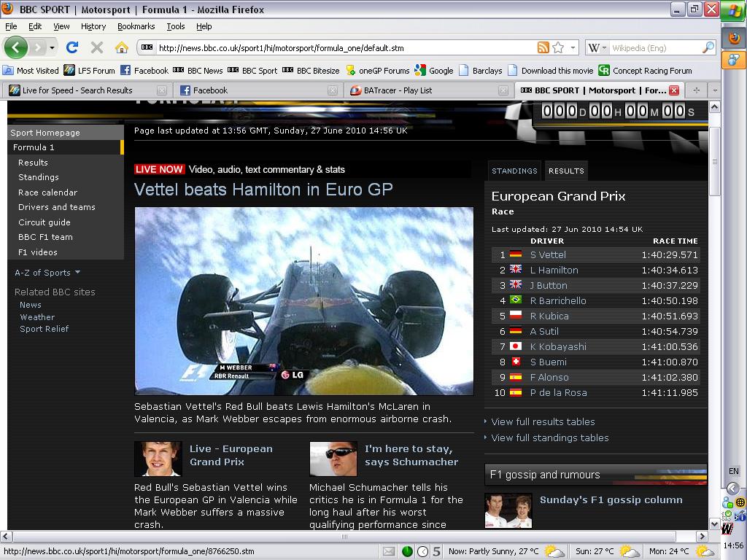
Task: Open the home page icon
Action: (x=122, y=47)
